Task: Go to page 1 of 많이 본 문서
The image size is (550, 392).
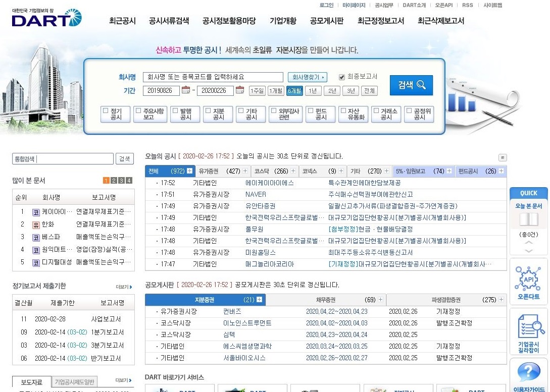Action: [106, 181]
